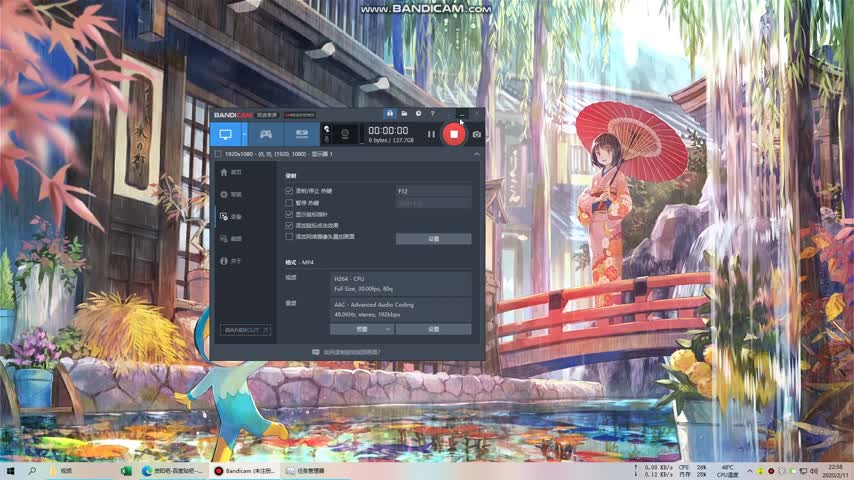This screenshot has width=854, height=480.
Task: Open the General gear tab in sidebar
Action: [231, 195]
